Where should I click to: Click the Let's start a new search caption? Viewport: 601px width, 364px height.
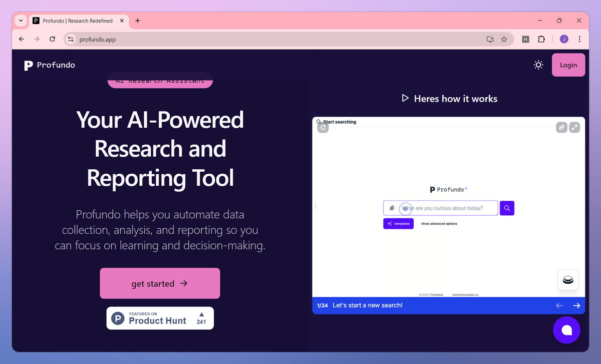[368, 305]
